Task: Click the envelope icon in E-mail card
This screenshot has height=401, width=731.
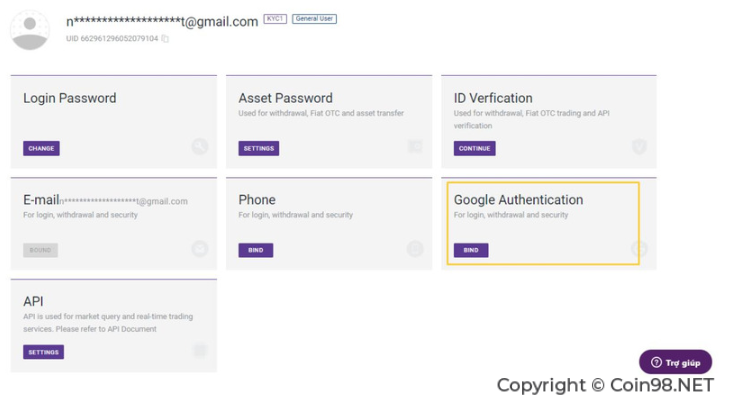Action: point(200,249)
